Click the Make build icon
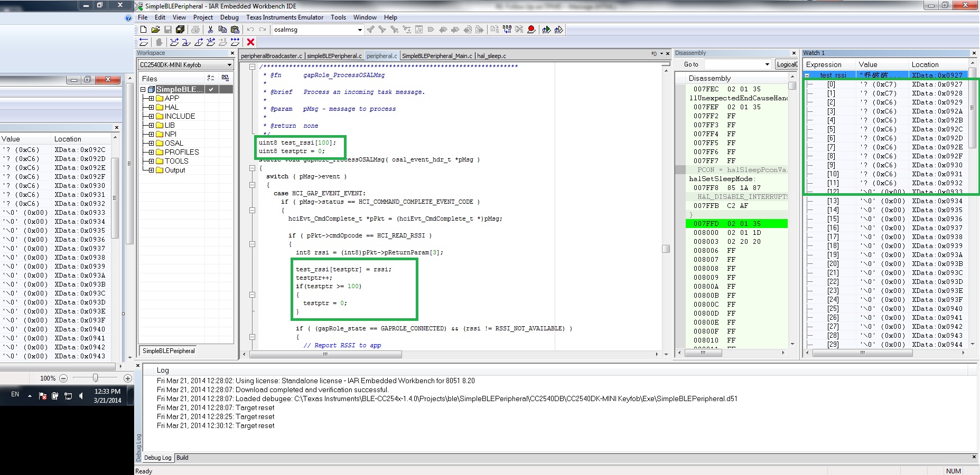Viewport: 980px width, 475px height. pyautogui.click(x=507, y=30)
